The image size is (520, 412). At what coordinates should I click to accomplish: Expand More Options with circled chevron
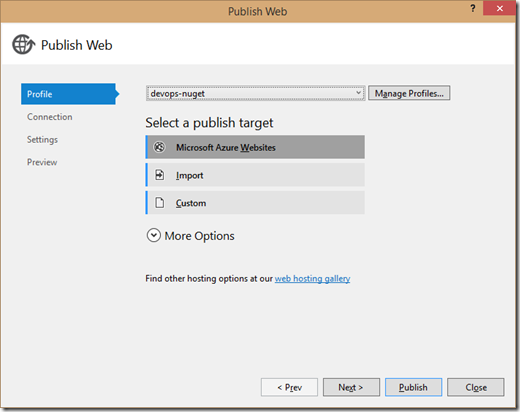tap(154, 235)
